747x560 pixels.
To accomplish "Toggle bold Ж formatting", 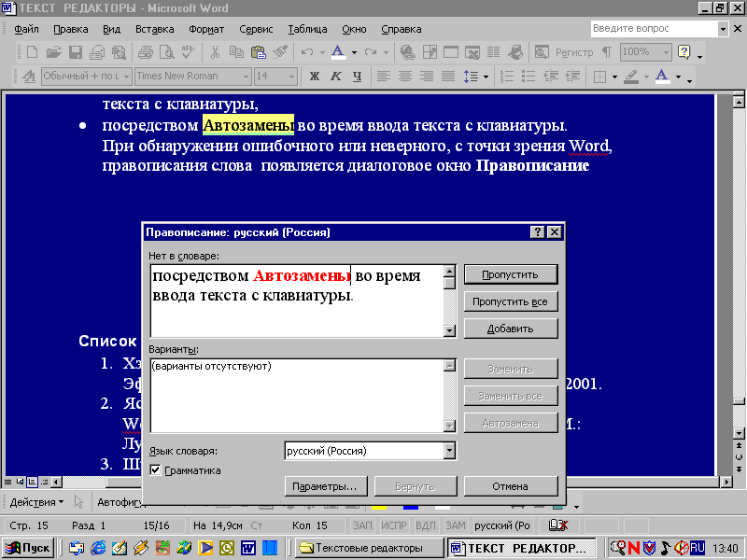I will coord(315,77).
